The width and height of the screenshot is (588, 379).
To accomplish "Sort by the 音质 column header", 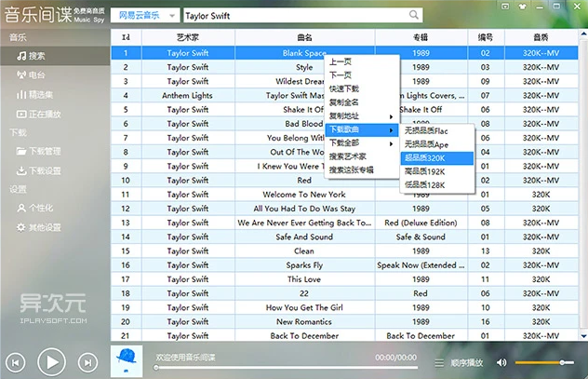I will click(541, 37).
